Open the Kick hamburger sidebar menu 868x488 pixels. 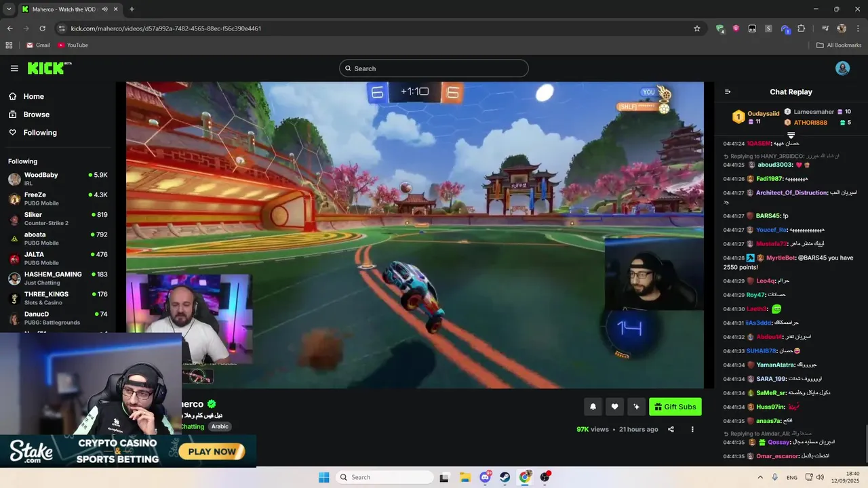(x=14, y=68)
